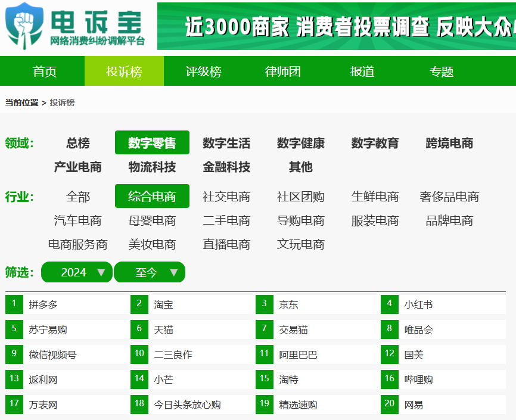Choose the 汽车电商 industry

pyautogui.click(x=77, y=220)
